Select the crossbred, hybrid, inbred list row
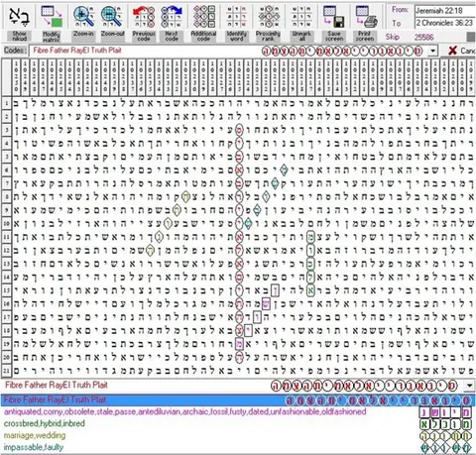 point(238,423)
